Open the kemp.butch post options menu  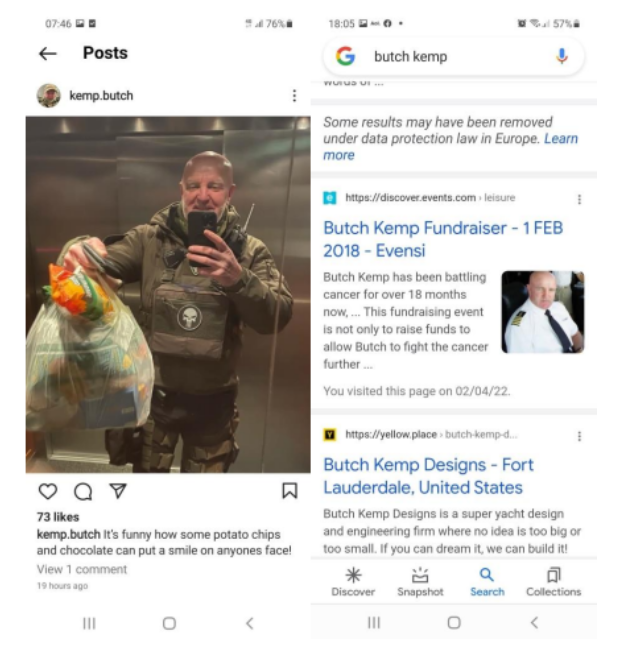pos(294,96)
